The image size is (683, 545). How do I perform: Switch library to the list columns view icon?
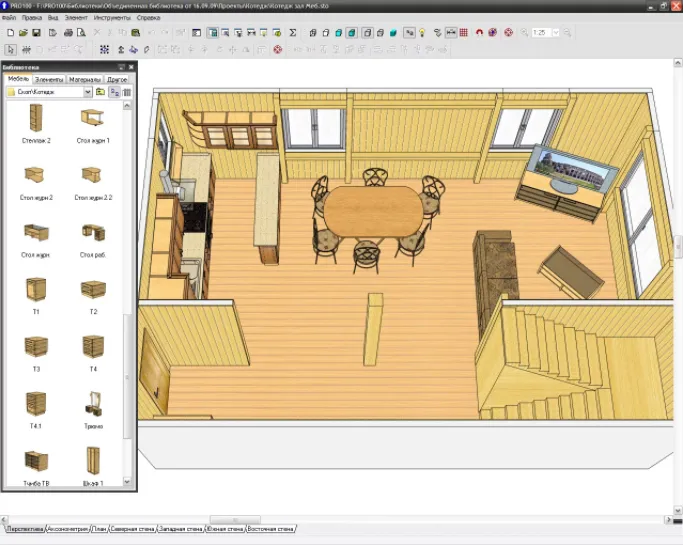127,92
